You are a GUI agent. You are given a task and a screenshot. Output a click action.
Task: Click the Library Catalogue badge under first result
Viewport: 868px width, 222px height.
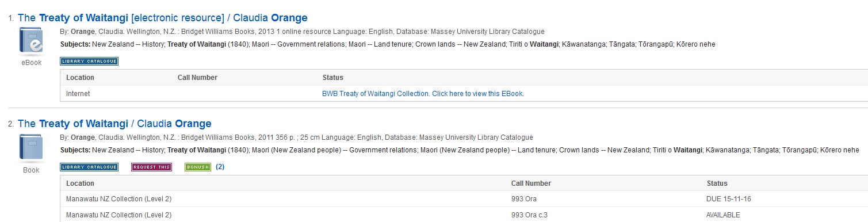click(x=89, y=61)
